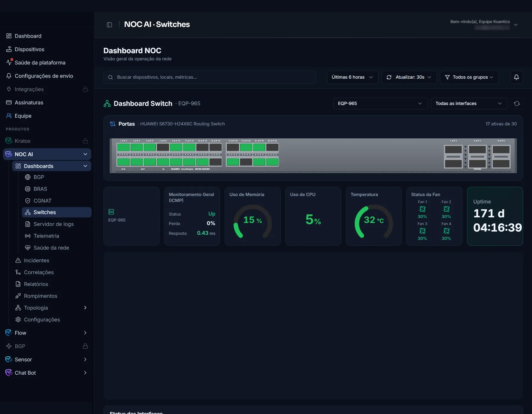
Task: Click the Uso de CPU 5% card
Action: tap(313, 216)
